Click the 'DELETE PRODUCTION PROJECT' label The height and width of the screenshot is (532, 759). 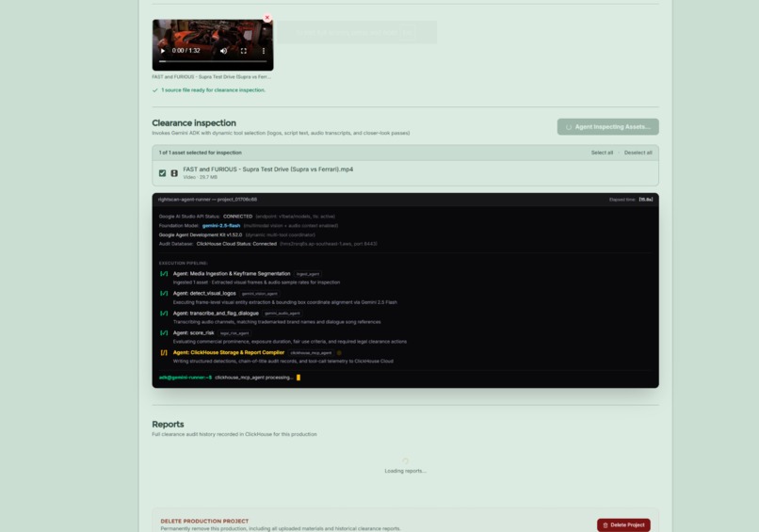point(204,522)
